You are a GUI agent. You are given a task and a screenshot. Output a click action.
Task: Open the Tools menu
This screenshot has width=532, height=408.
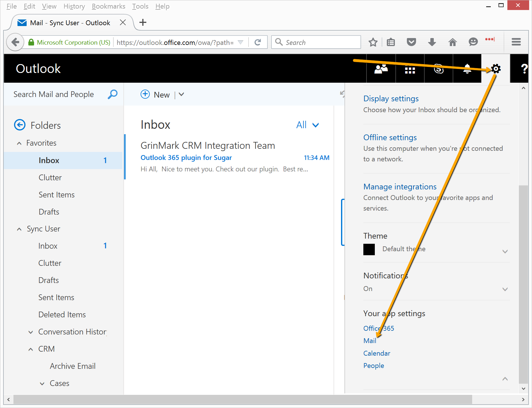click(x=140, y=6)
